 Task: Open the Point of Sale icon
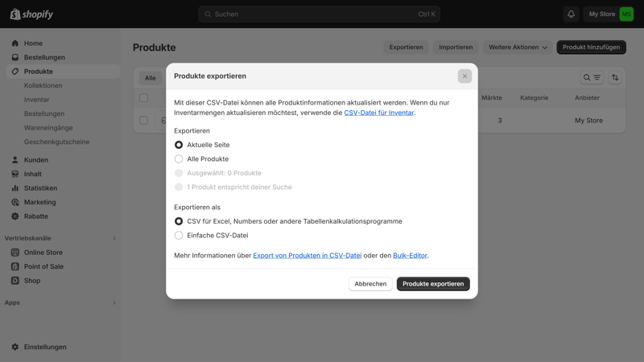point(14,266)
